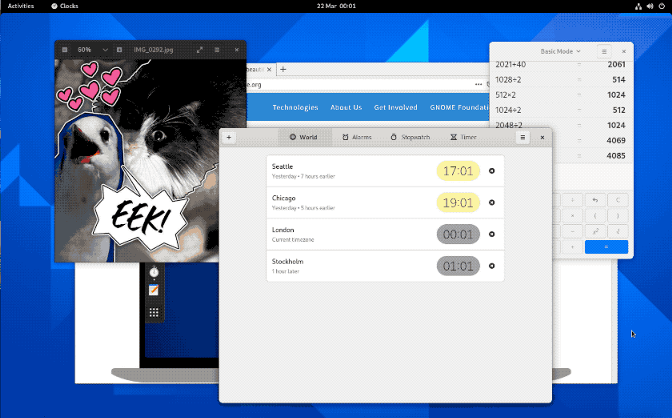The height and width of the screenshot is (418, 672).
Task: Click the icon just left of IMG_0292.jpg
Action: [x=120, y=50]
